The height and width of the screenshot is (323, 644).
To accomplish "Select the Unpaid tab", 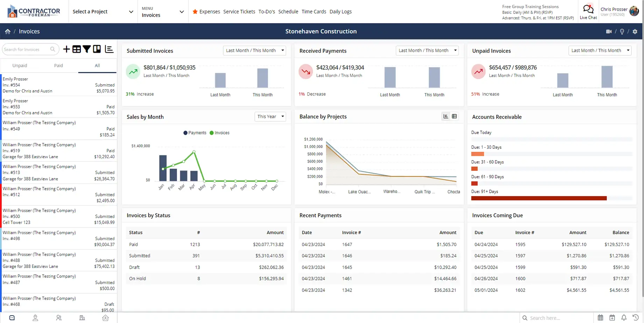I will point(20,65).
